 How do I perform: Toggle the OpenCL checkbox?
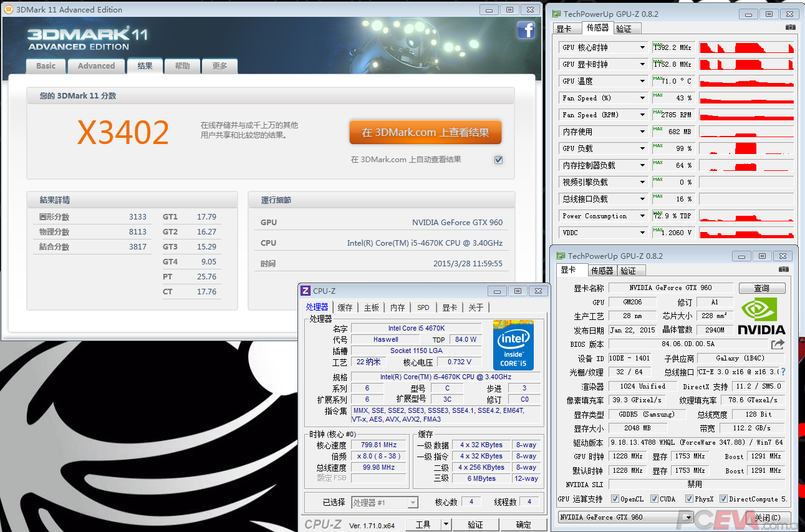[615, 499]
